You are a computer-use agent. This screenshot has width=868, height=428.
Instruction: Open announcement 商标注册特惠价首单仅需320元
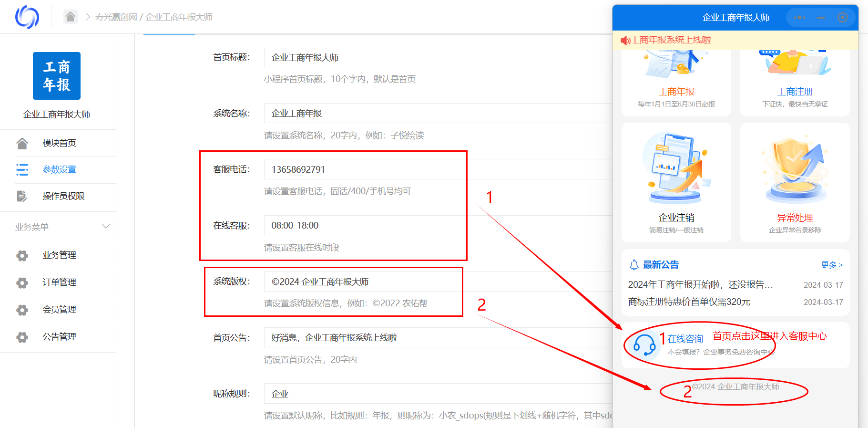click(689, 302)
